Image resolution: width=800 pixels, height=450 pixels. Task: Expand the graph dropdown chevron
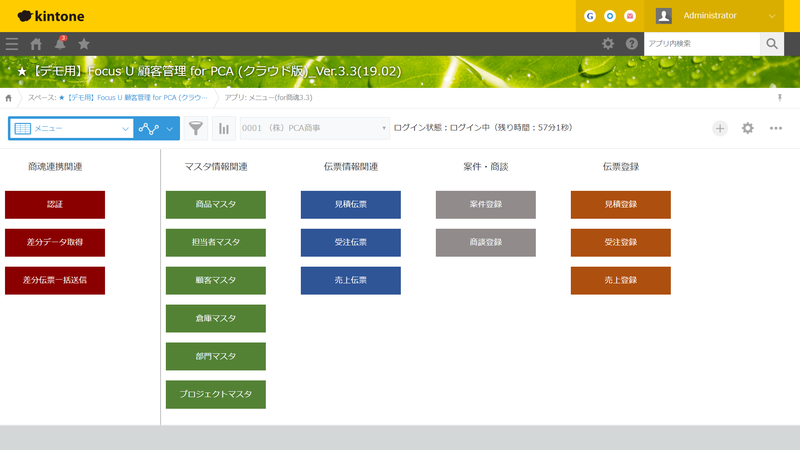pos(170,129)
